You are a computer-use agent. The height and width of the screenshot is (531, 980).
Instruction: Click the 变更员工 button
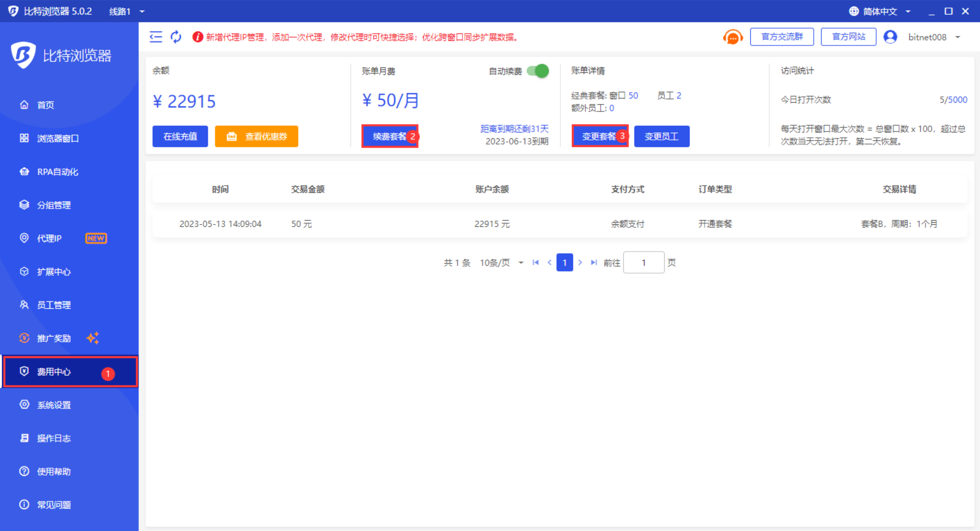(661, 136)
